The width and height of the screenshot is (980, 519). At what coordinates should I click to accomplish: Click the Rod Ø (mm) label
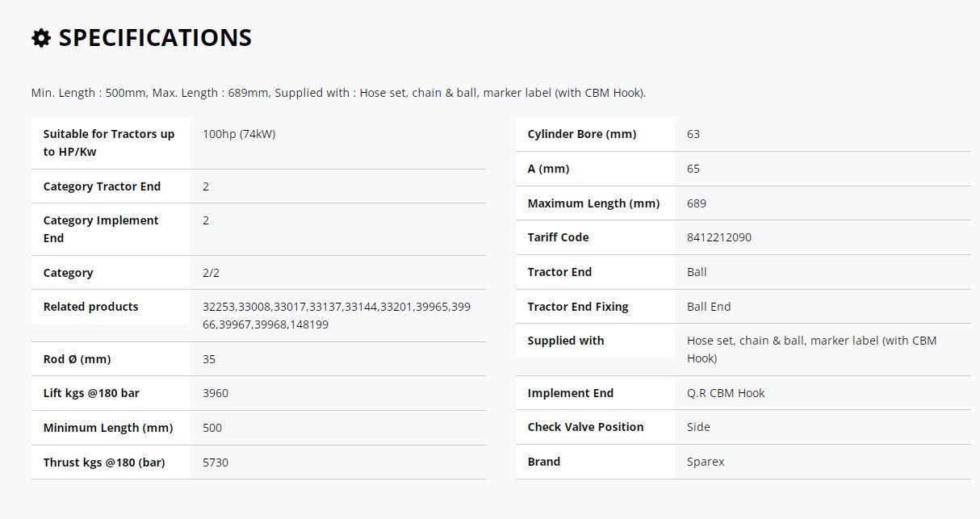(x=77, y=359)
